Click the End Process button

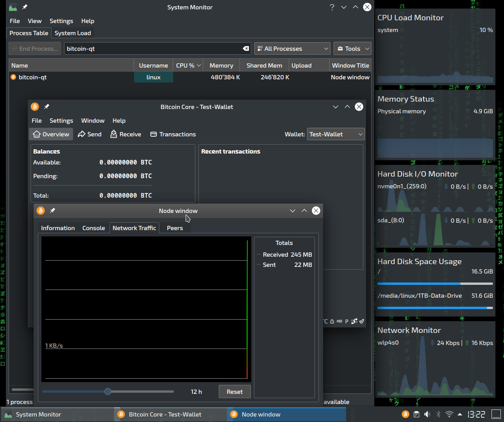35,48
